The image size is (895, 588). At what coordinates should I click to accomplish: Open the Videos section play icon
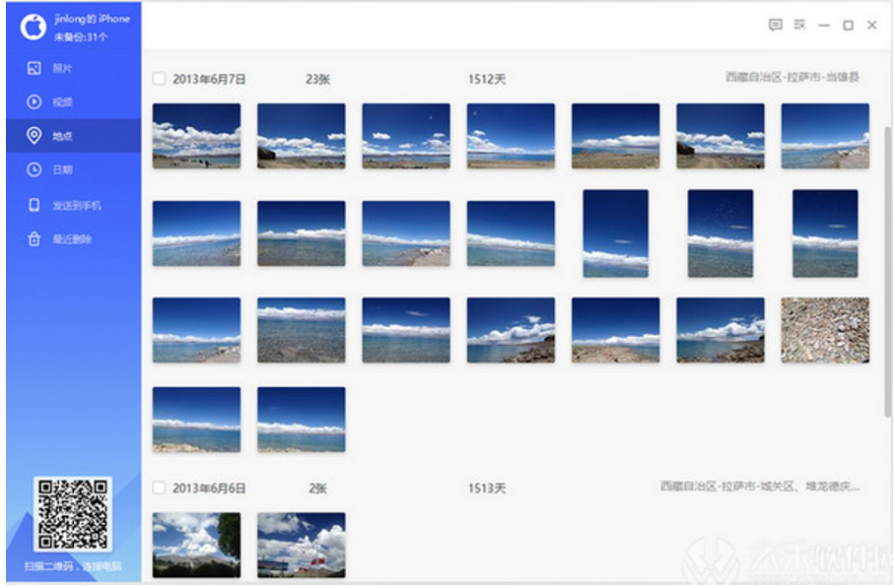pos(34,101)
